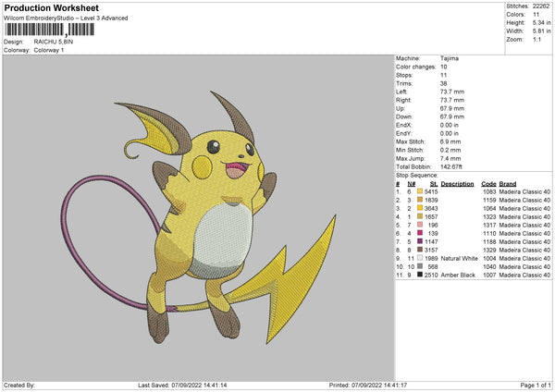Viewport: 555px width, 392px height.
Task: Click the 'Production Worksheet' title
Action: tap(51, 7)
